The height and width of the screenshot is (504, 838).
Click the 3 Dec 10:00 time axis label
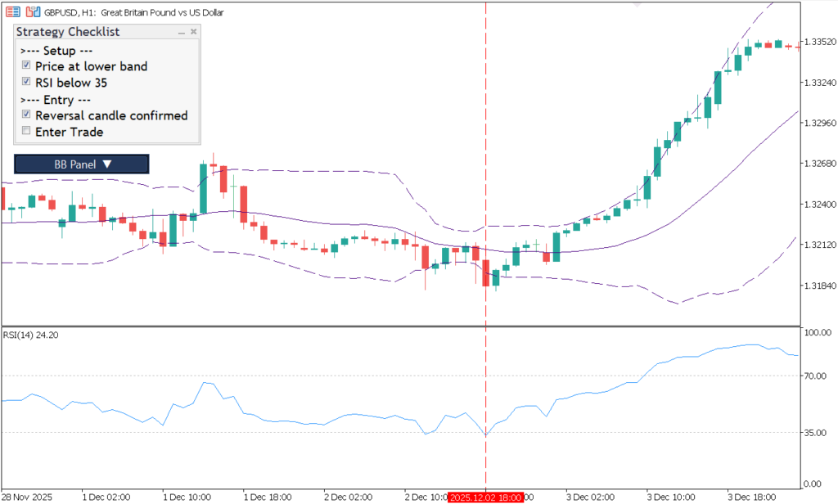pos(671,496)
